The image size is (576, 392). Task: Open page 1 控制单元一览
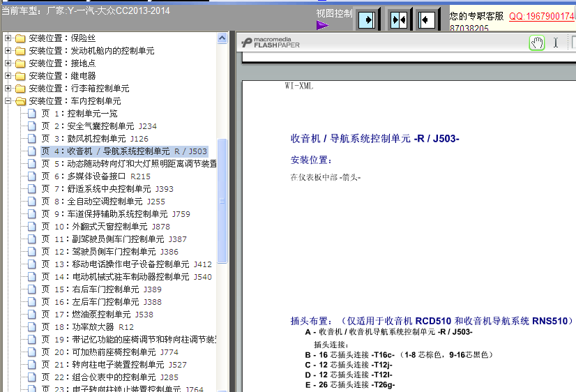click(79, 114)
